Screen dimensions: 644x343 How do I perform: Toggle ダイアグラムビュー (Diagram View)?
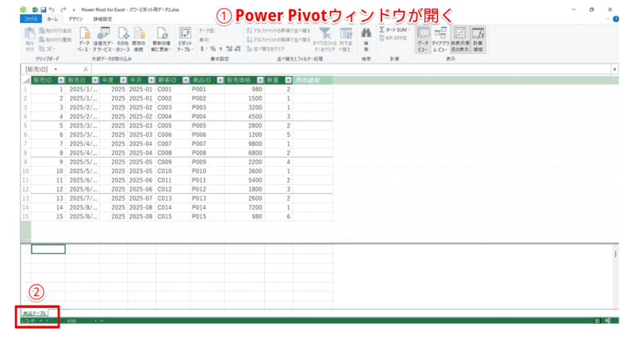[440, 40]
